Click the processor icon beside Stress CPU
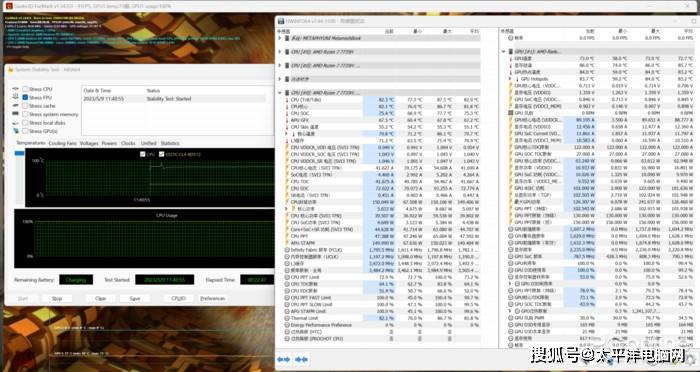The width and height of the screenshot is (700, 372). coord(16,89)
